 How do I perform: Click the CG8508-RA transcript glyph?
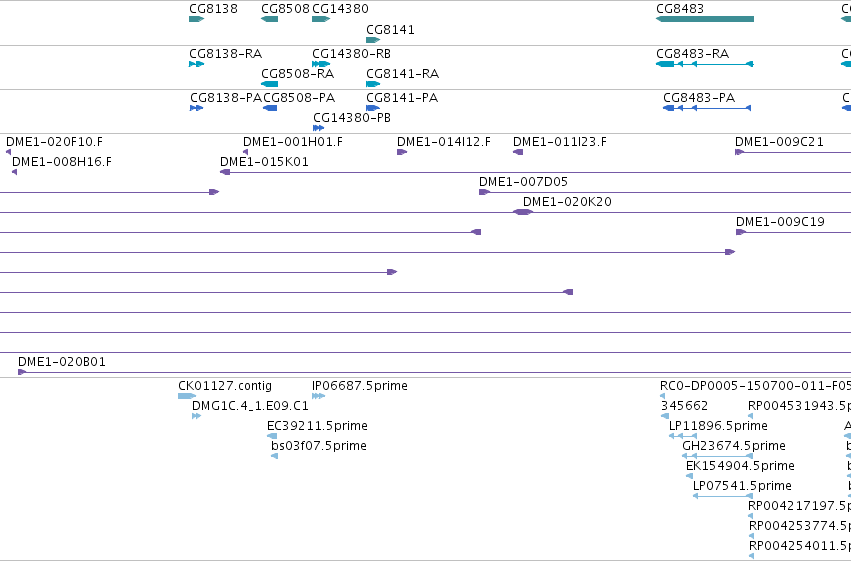[269, 84]
